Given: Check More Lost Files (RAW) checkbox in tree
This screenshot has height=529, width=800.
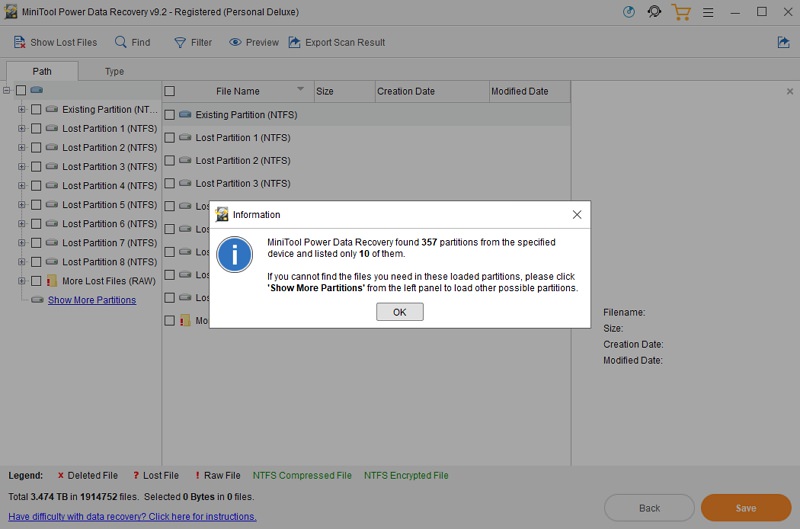Looking at the screenshot, I should (x=36, y=281).
